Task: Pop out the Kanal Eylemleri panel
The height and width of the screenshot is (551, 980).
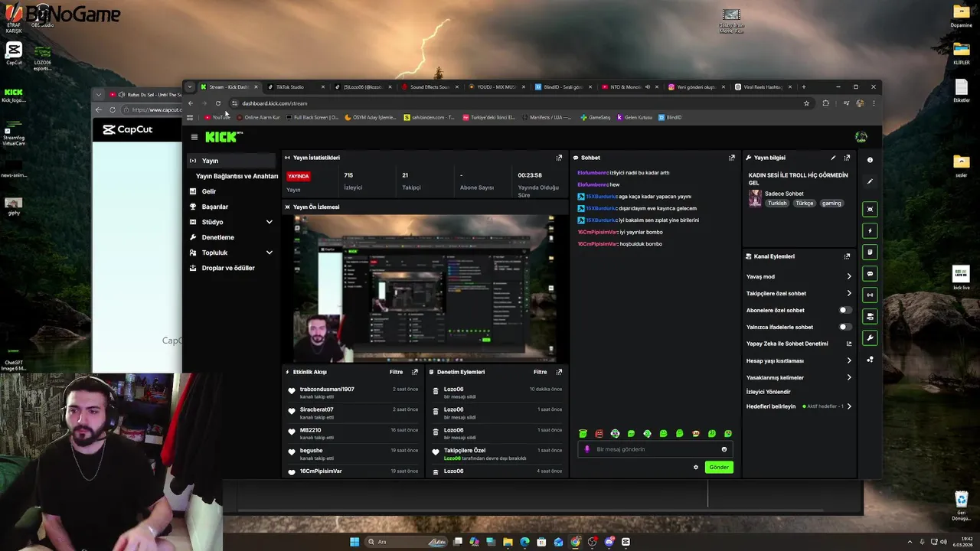Action: [x=847, y=256]
